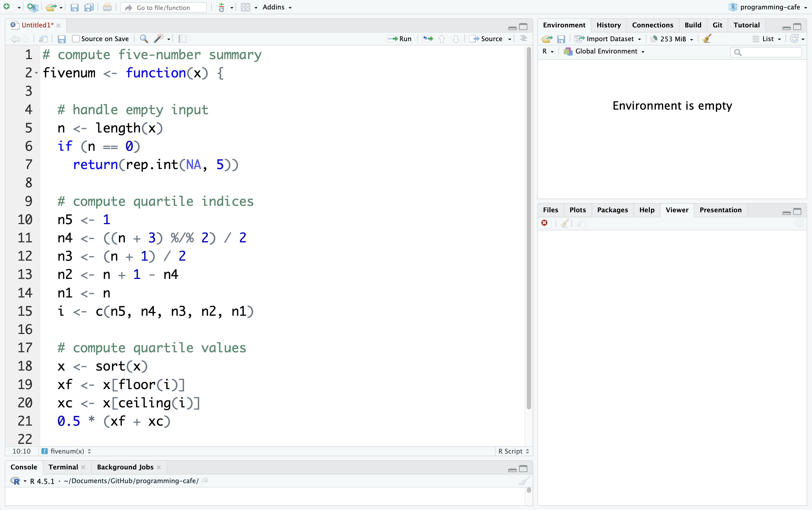Click the save all documents icon
This screenshot has width=812, height=510.
(89, 8)
